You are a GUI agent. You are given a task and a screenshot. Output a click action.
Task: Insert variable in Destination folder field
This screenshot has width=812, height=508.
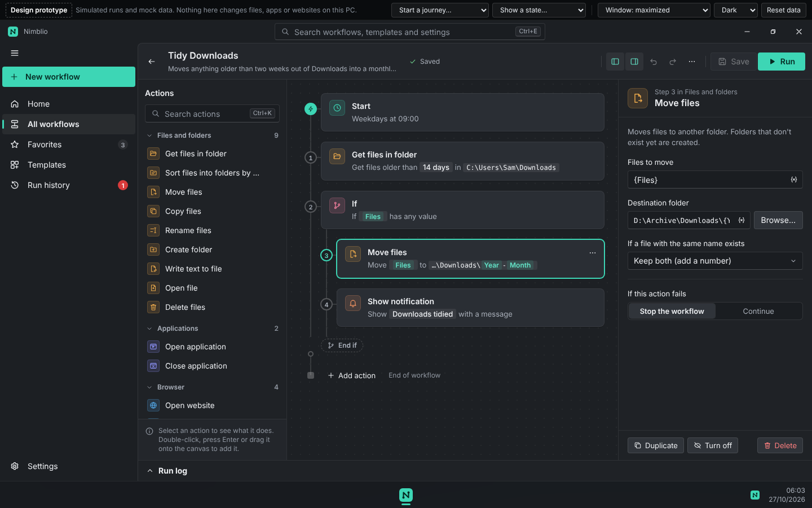click(x=742, y=220)
